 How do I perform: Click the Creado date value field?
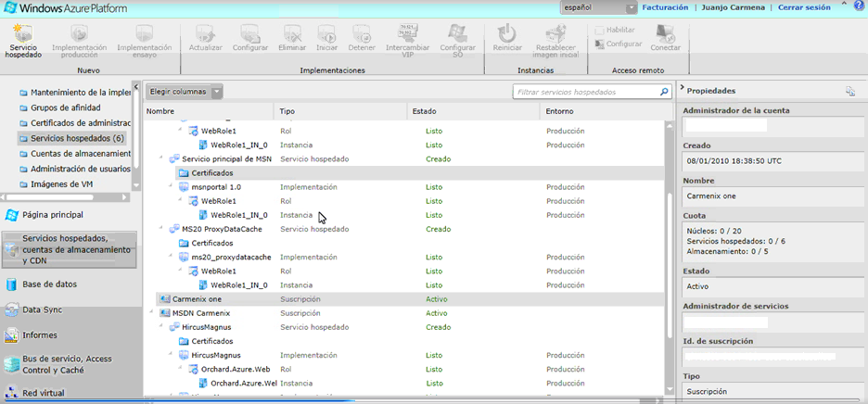pyautogui.click(x=772, y=161)
